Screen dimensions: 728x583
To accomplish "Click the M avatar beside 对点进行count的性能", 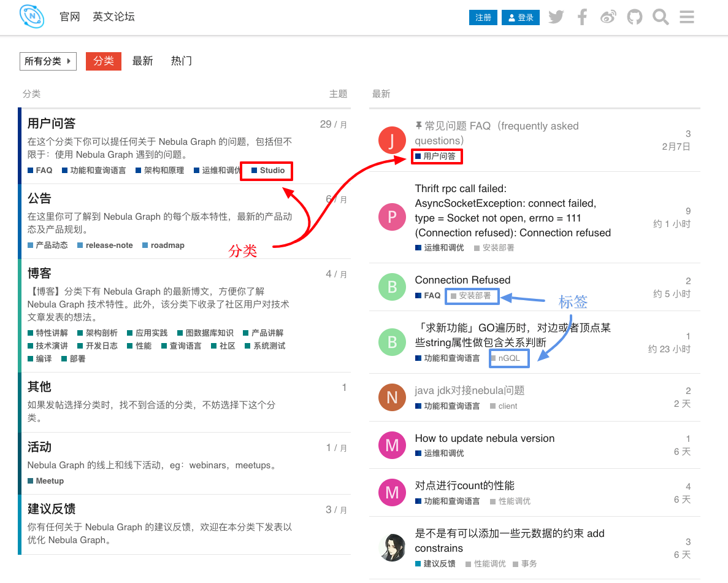I will pos(392,492).
